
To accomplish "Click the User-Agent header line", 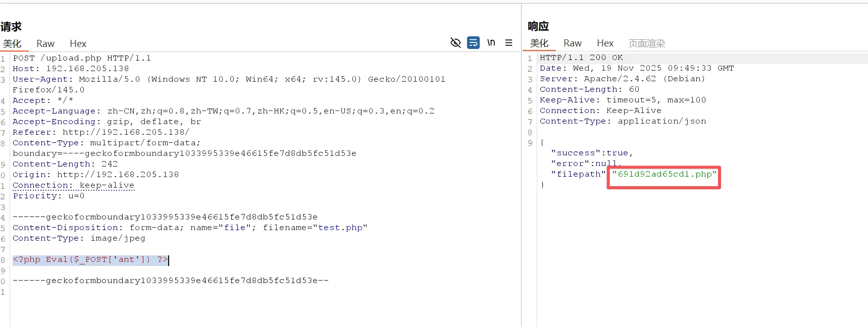I will pyautogui.click(x=229, y=79).
